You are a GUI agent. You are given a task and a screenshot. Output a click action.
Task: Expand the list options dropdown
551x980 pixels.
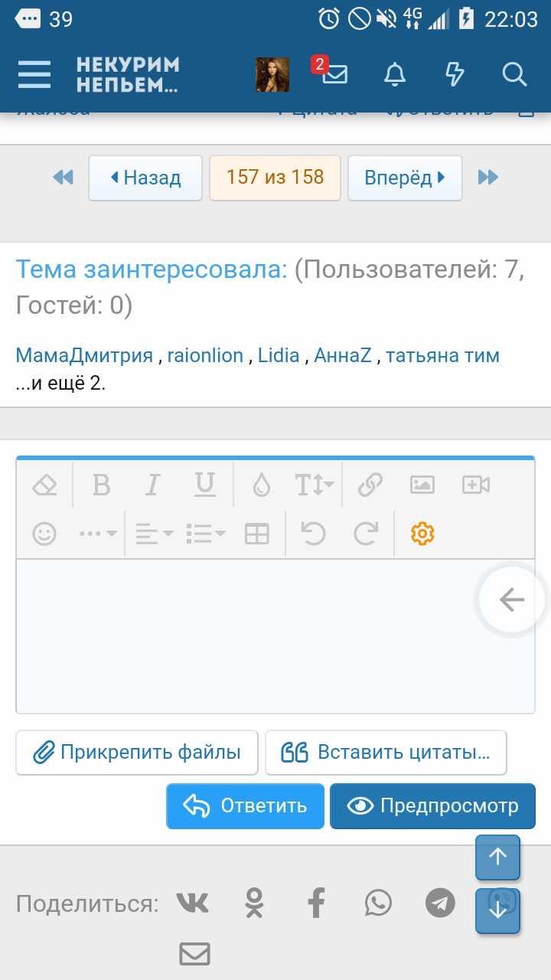206,534
